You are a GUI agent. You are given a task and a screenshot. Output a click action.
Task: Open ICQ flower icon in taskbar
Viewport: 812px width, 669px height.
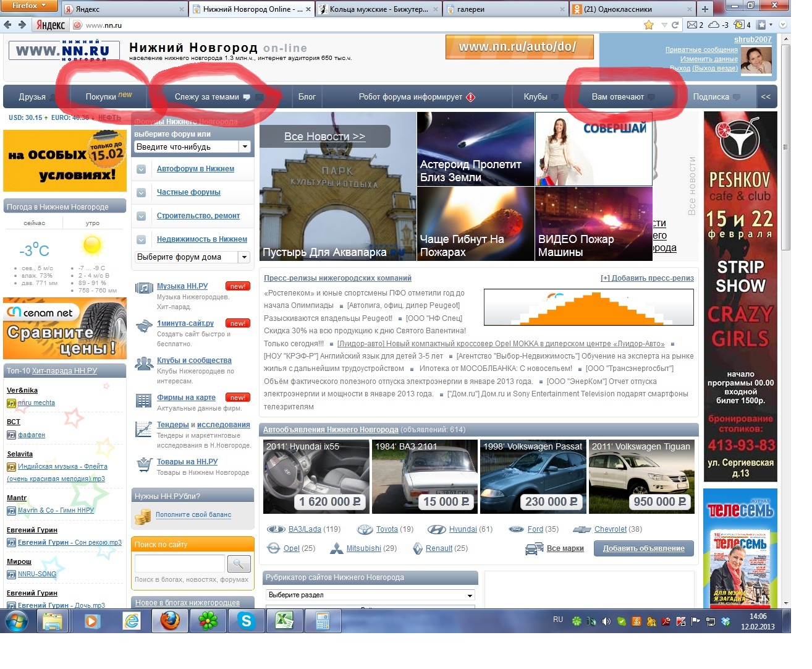(208, 620)
